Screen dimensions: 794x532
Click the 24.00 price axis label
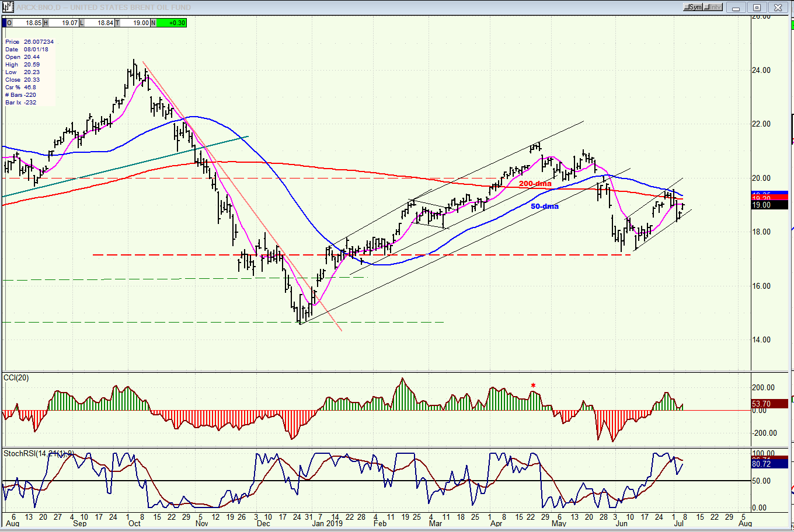point(761,70)
